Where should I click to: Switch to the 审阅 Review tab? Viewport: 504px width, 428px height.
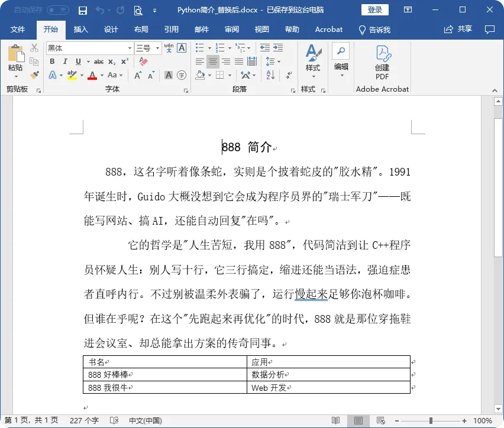pyautogui.click(x=232, y=30)
